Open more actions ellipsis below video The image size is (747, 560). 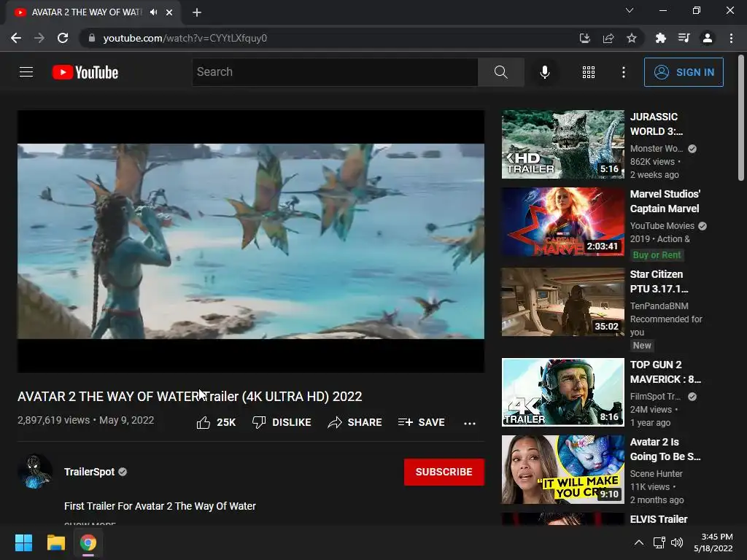point(470,424)
